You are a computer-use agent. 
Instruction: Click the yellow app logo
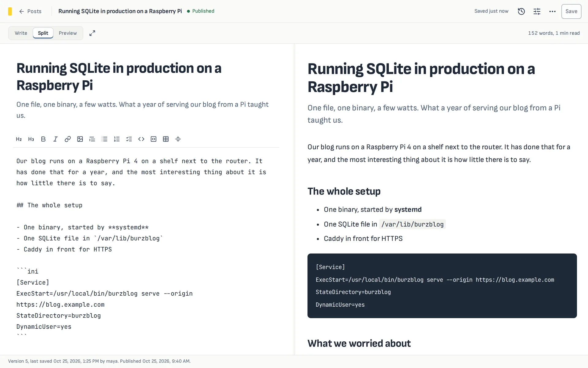pyautogui.click(x=10, y=11)
